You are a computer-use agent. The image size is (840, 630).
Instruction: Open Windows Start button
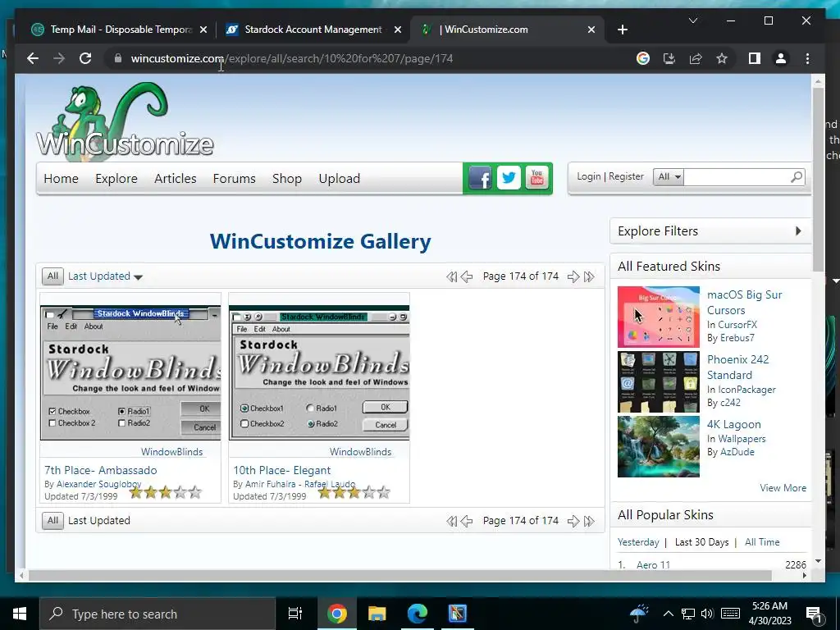[20, 614]
